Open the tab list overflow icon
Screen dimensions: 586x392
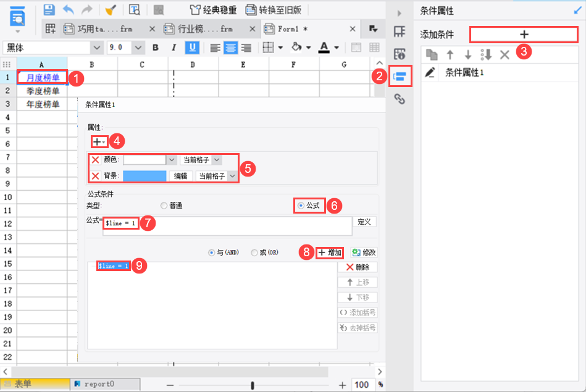[373, 29]
